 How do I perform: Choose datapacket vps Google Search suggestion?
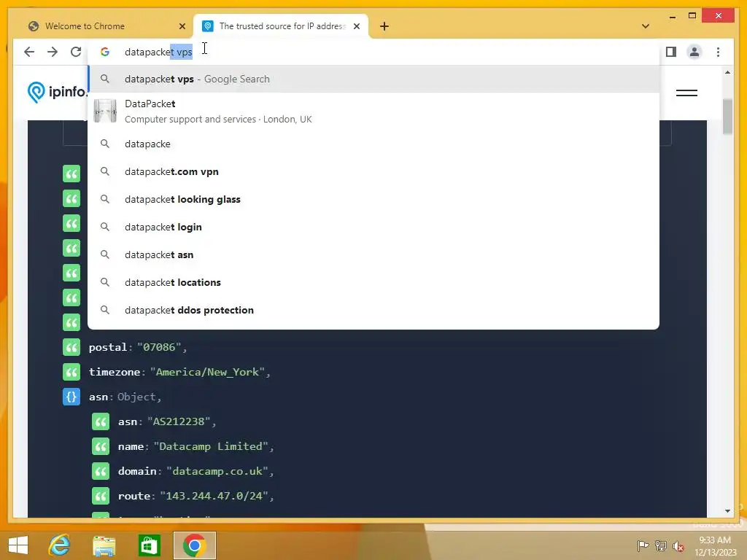tap(374, 79)
